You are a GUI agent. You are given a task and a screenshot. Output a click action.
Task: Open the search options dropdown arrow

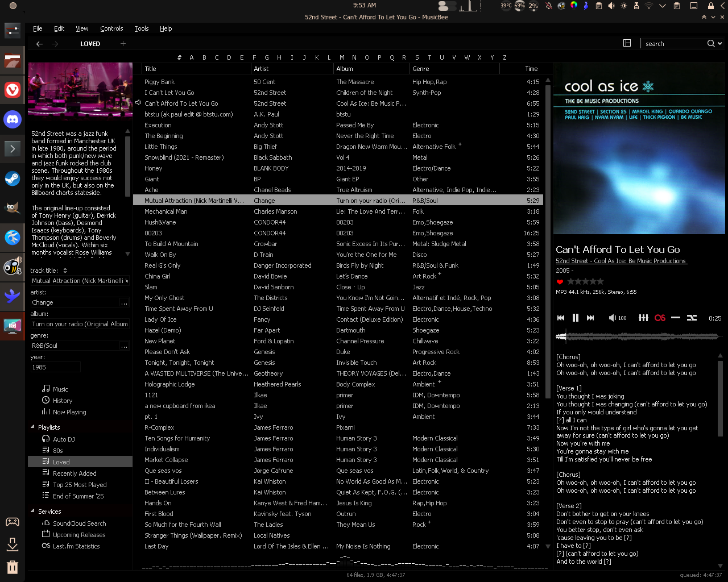pyautogui.click(x=720, y=44)
